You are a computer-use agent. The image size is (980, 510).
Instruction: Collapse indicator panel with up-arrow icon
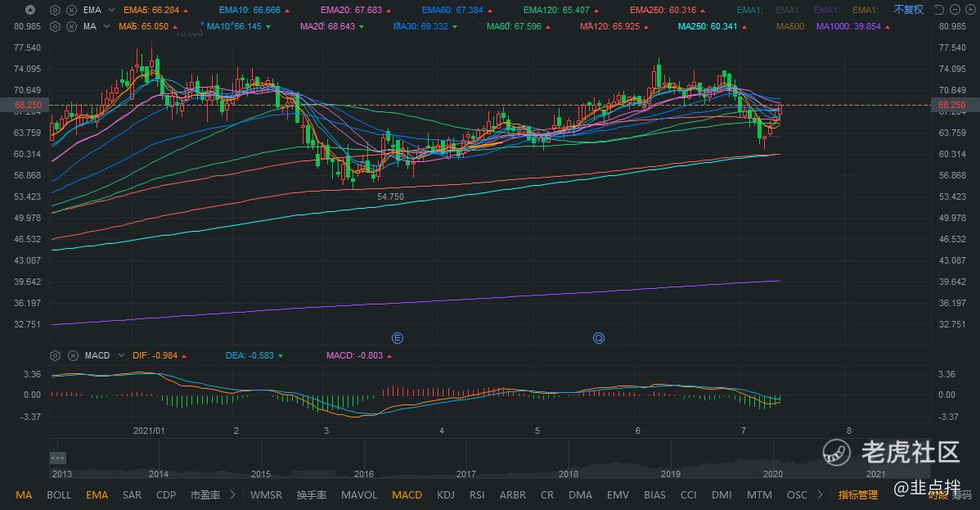[30, 10]
